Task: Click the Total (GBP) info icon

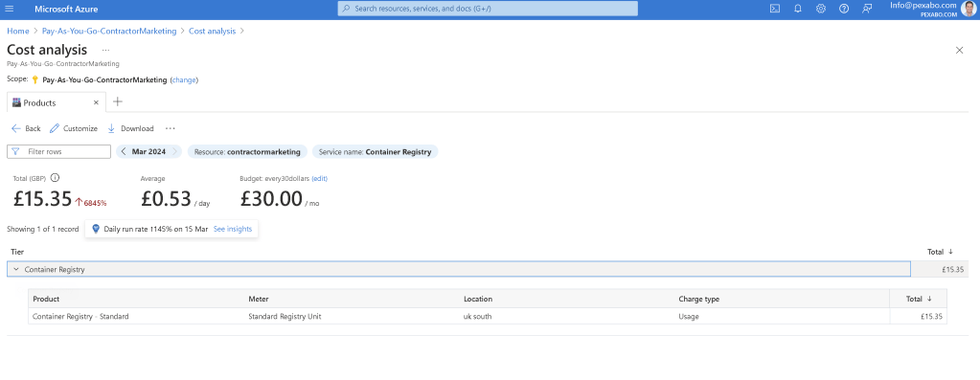Action: (55, 178)
